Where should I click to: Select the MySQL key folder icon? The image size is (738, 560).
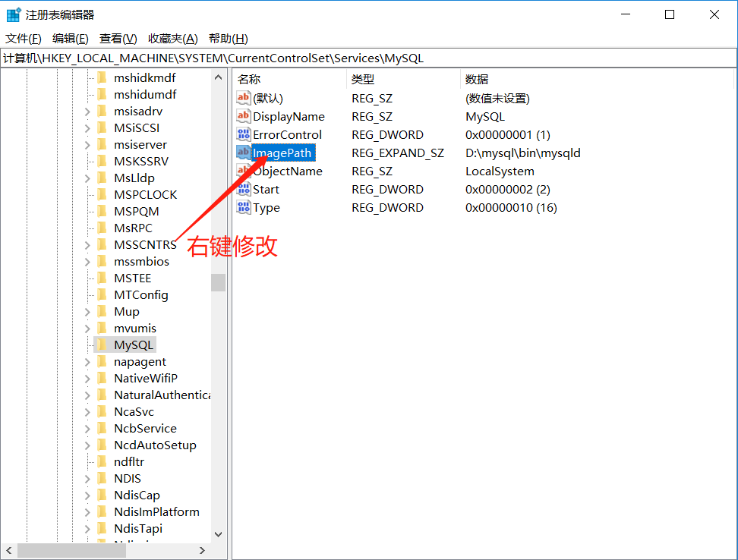pos(103,344)
